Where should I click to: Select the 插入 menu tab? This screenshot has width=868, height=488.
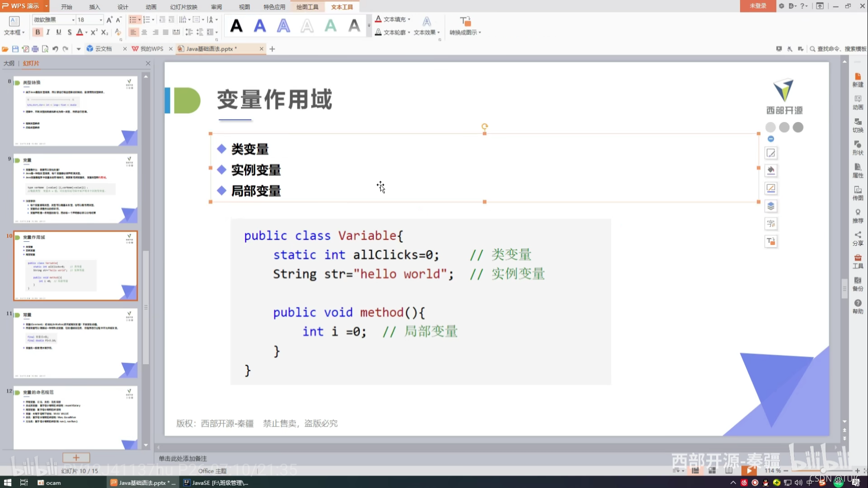[x=95, y=7]
